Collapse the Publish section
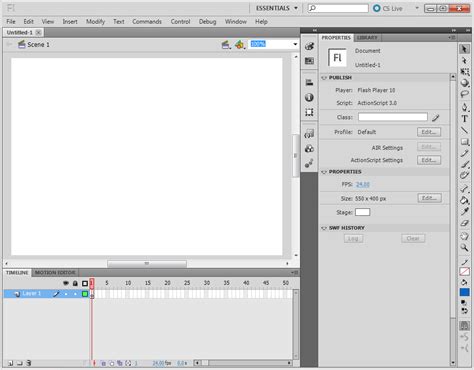This screenshot has width=474, height=370. click(323, 78)
